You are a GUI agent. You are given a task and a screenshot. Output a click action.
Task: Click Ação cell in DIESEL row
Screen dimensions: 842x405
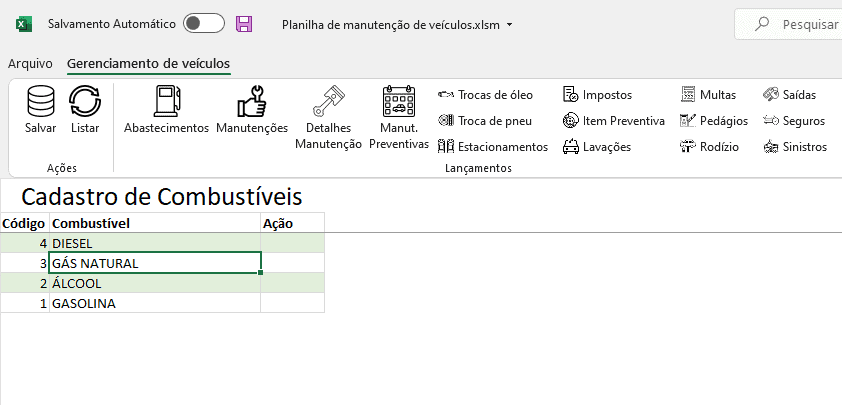[292, 243]
